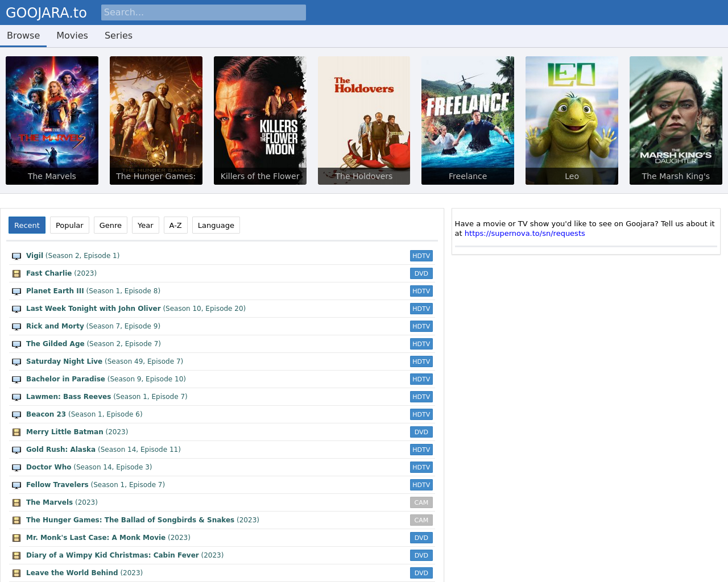This screenshot has height=582, width=728.
Task: Click the HDTV badge on Vigil row
Action: click(x=421, y=256)
